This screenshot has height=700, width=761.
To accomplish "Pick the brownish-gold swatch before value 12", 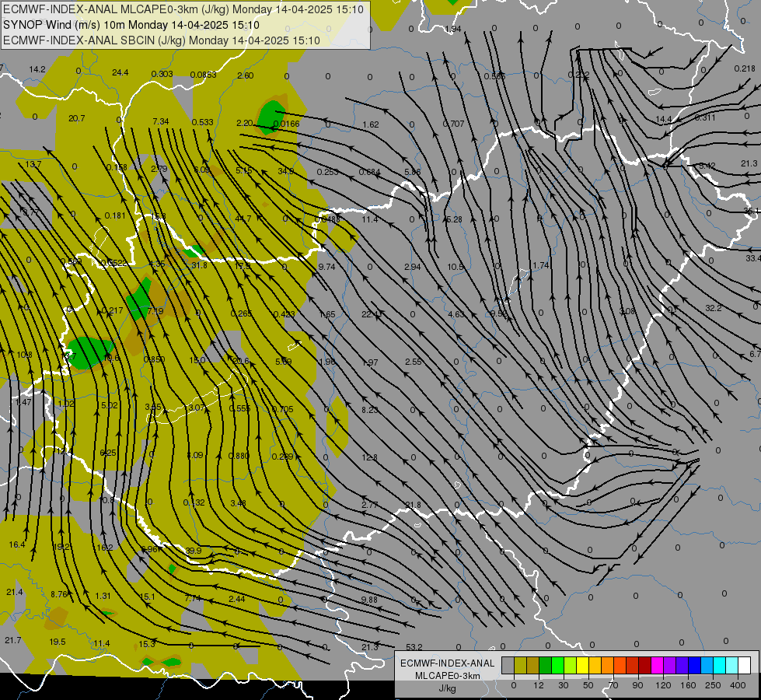I will tap(533, 665).
